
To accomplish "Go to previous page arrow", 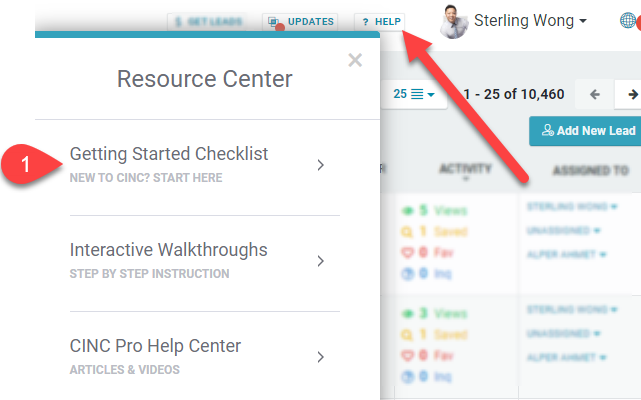I will pos(595,95).
